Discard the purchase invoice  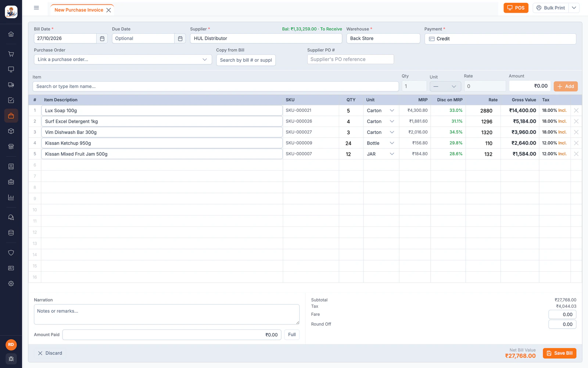[x=50, y=353]
